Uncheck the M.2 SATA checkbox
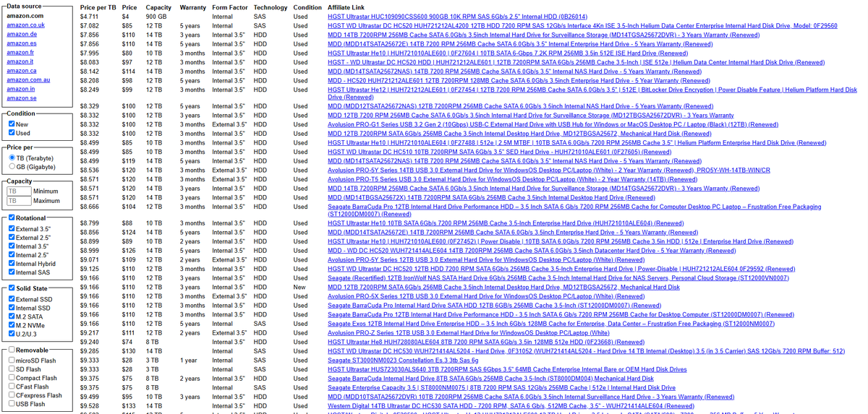Image resolution: width=868 pixels, height=414 pixels. 12,316
